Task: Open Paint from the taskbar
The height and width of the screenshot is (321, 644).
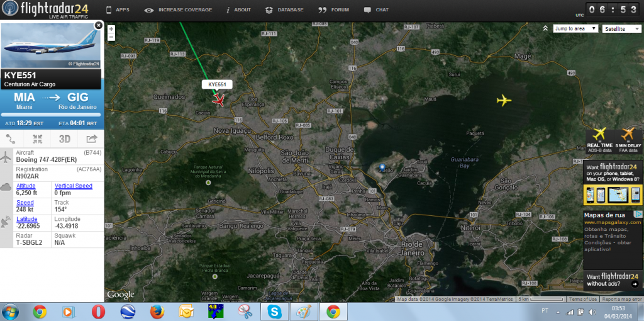Action: (304, 312)
